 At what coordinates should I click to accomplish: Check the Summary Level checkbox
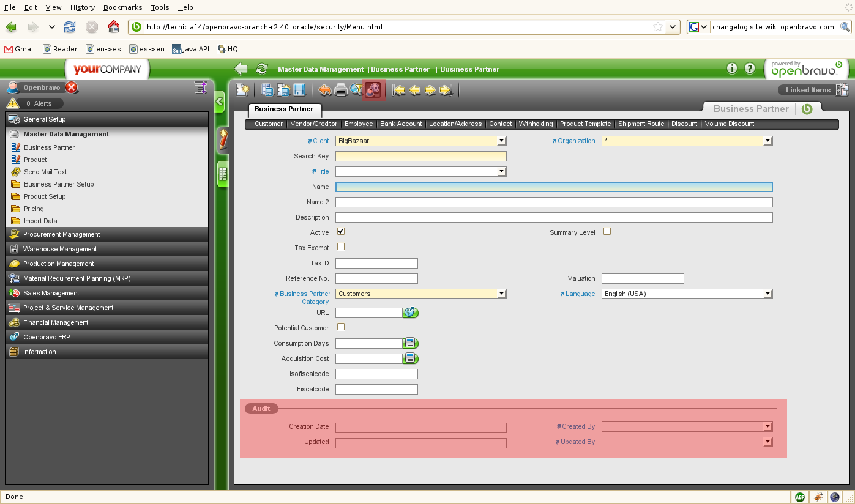tap(607, 231)
